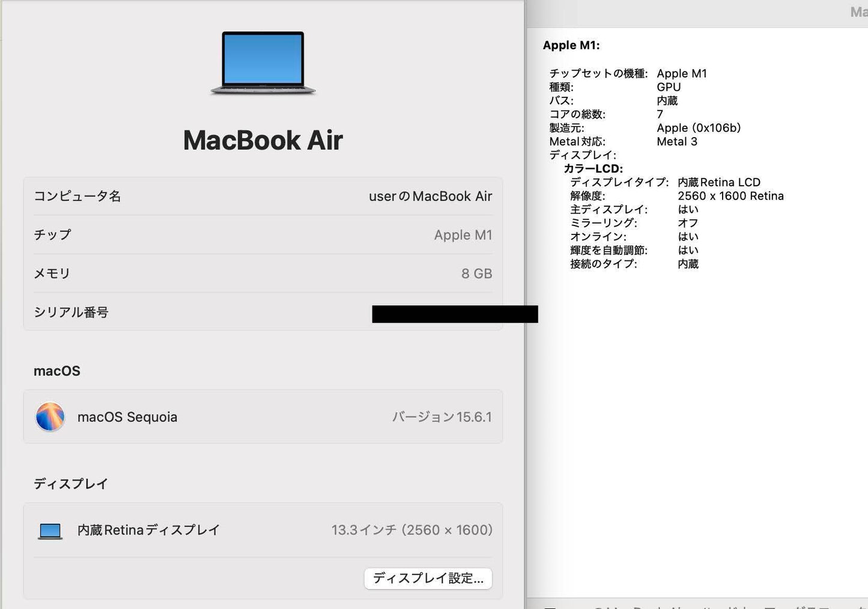Toggle the ミラーリング オフ entry
The height and width of the screenshot is (609, 868).
688,223
